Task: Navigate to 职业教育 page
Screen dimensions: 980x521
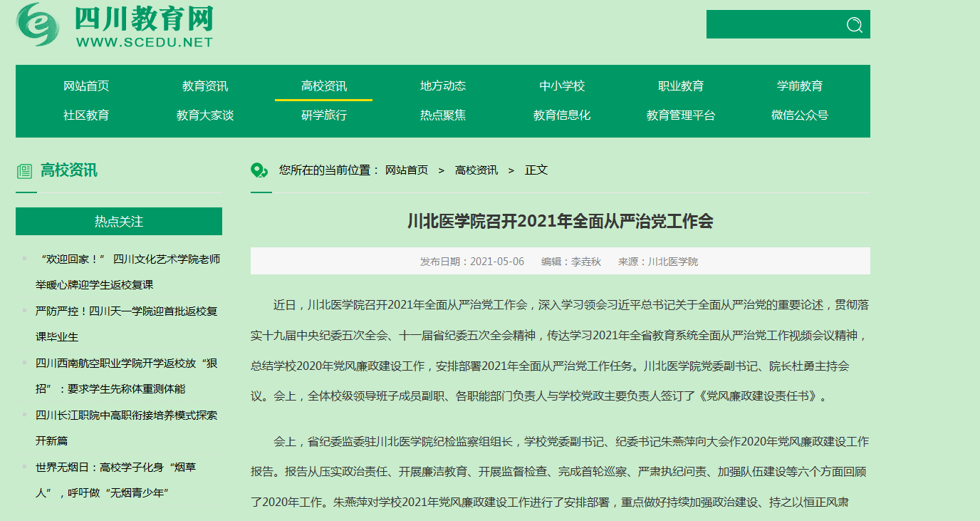Action: pyautogui.click(x=681, y=86)
